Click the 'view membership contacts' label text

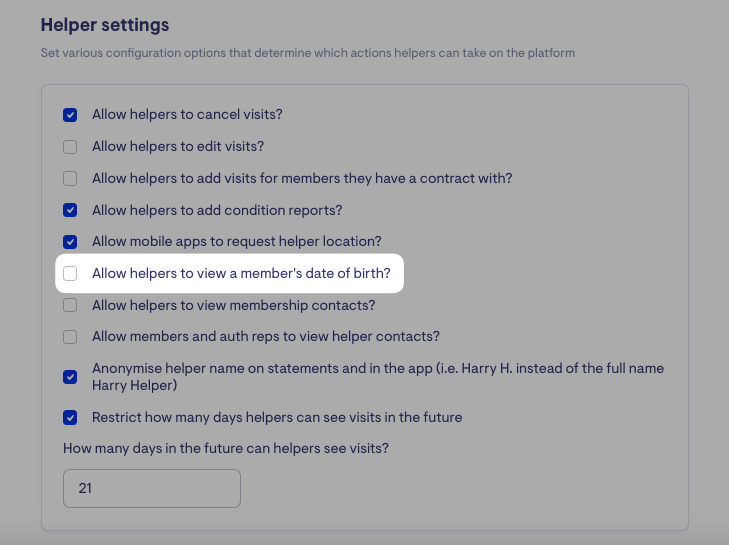click(x=233, y=305)
